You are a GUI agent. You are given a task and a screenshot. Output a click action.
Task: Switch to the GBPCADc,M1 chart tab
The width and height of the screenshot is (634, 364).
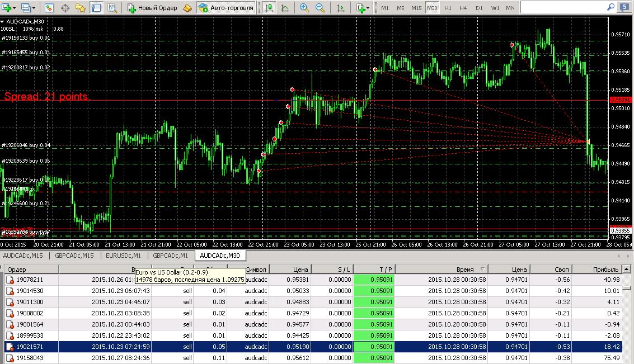(x=170, y=256)
